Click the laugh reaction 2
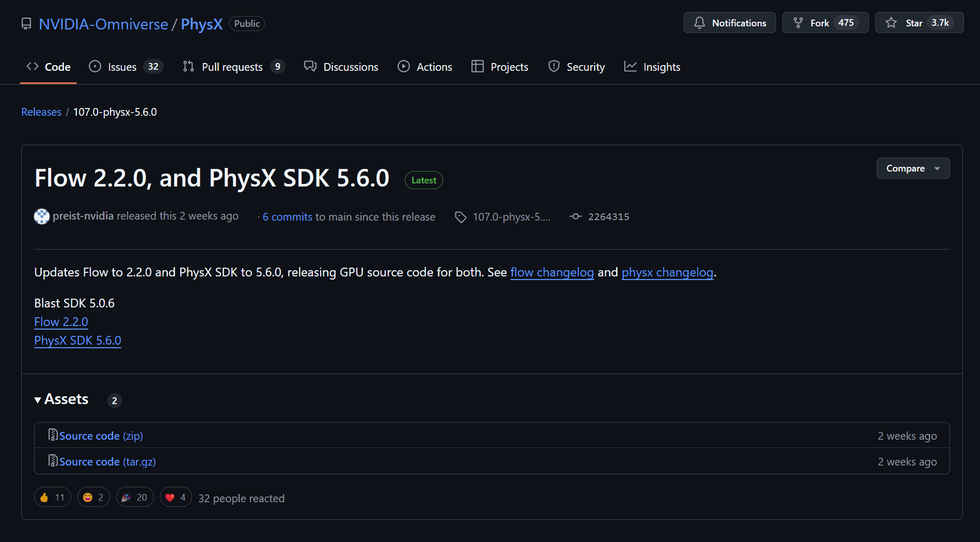 pyautogui.click(x=93, y=497)
